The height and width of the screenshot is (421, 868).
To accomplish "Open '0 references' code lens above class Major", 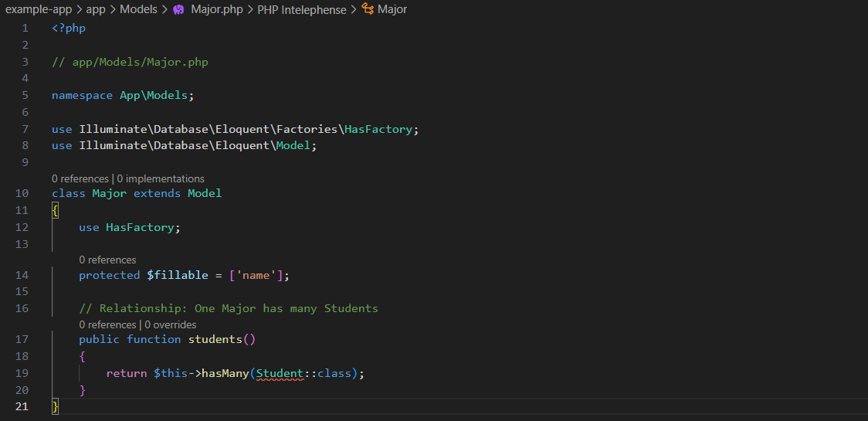I will 80,179.
